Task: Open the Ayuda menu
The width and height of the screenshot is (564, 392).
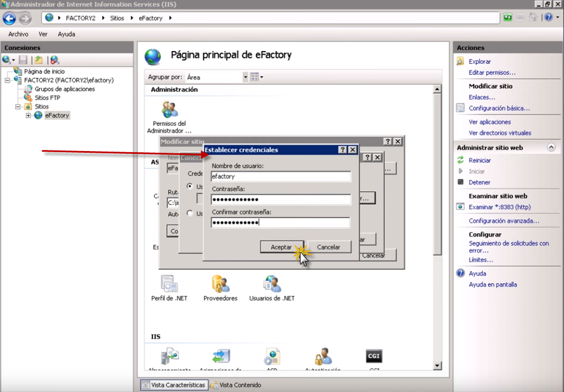Action: (66, 34)
